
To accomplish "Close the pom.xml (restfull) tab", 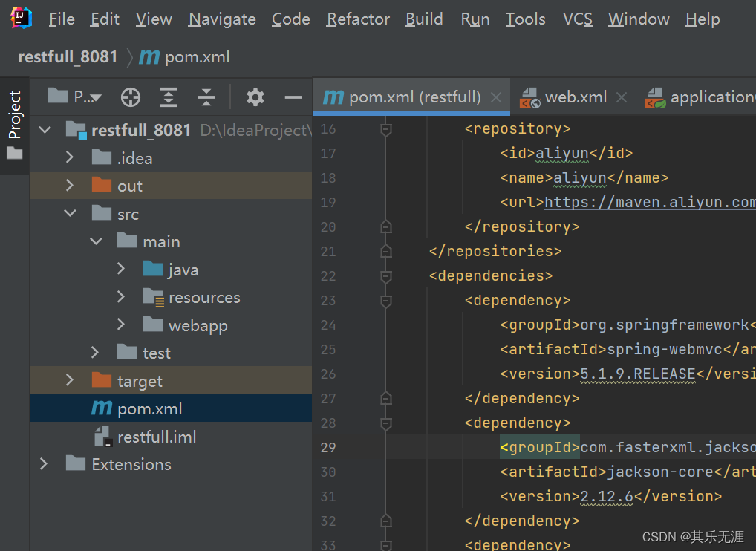I will tap(495, 97).
